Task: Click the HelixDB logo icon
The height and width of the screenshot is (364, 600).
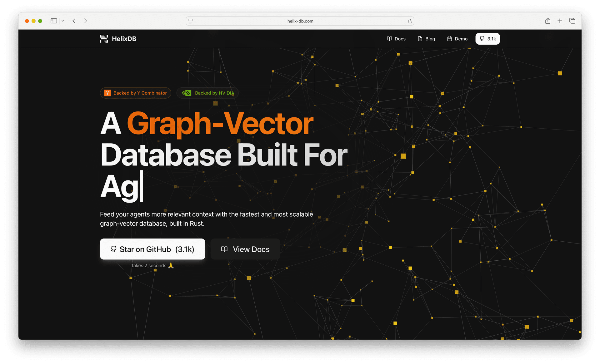Action: [104, 39]
